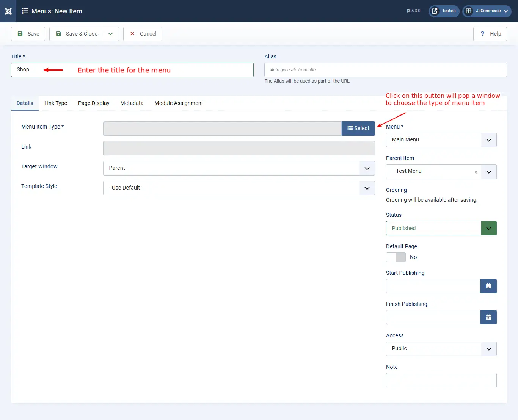This screenshot has height=420, width=518.
Task: Click the Title input field
Action: tap(132, 70)
